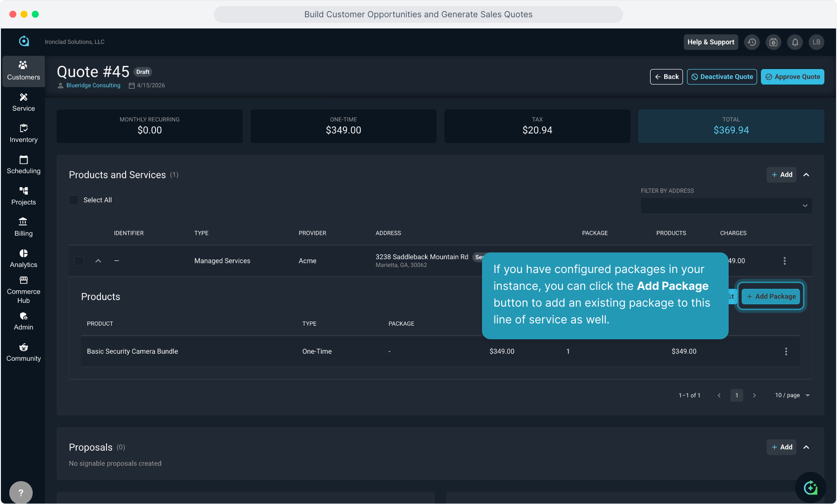Launch the AI assistant sparkle icon
The width and height of the screenshot is (837, 504).
click(x=810, y=488)
